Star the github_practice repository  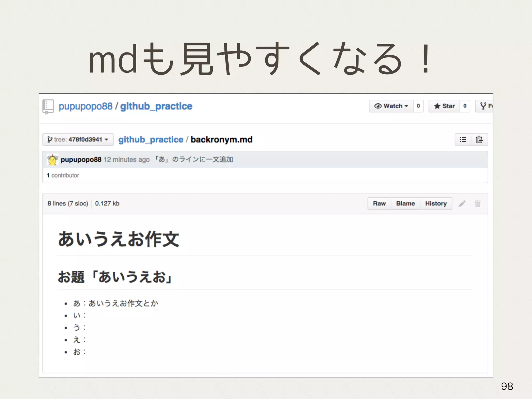coord(444,106)
